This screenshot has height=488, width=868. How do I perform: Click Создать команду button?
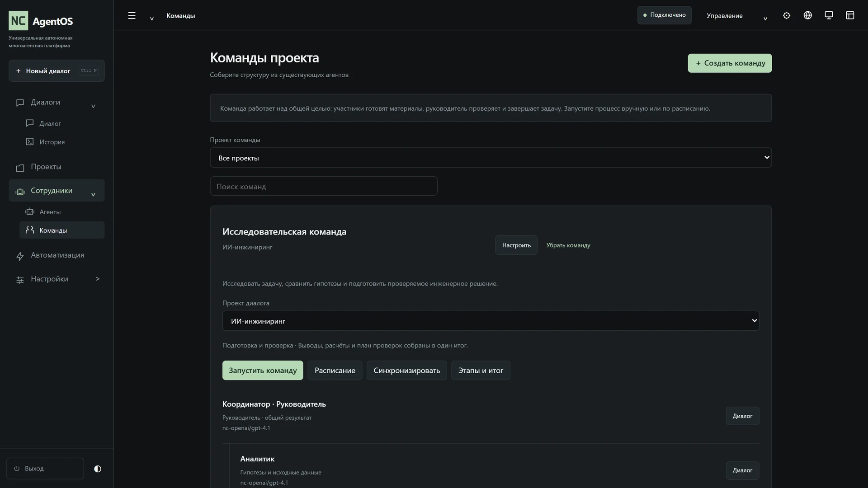tap(730, 63)
